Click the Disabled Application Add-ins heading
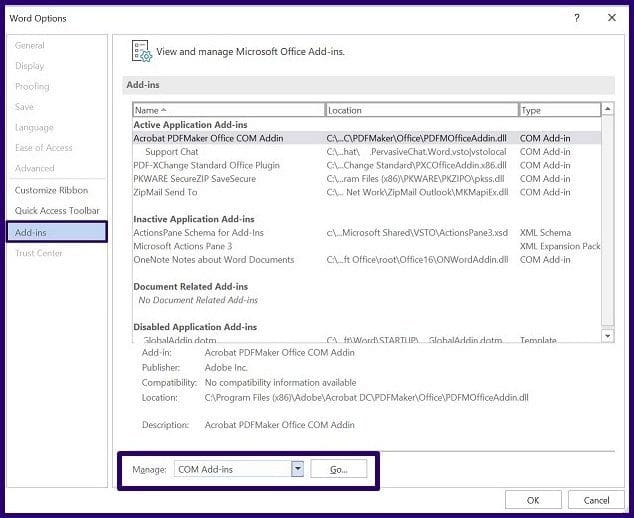634x518 pixels. (x=195, y=327)
